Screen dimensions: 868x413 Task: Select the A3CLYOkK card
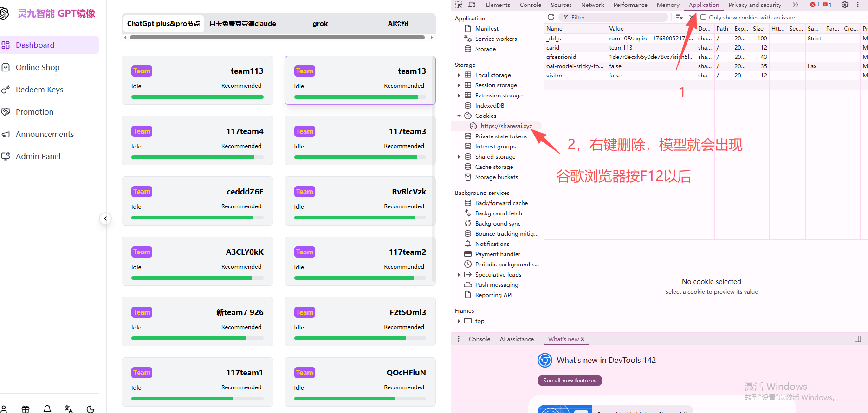(x=197, y=261)
